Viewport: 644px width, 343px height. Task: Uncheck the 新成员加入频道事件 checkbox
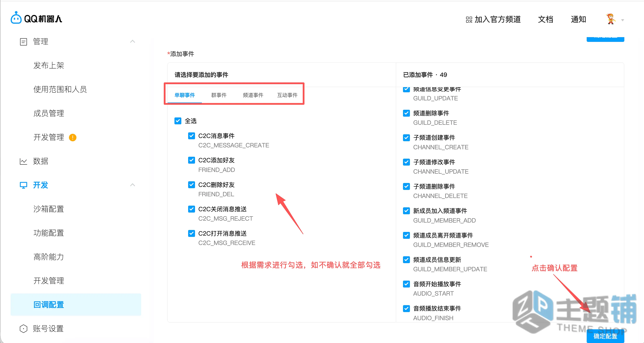[406, 211]
